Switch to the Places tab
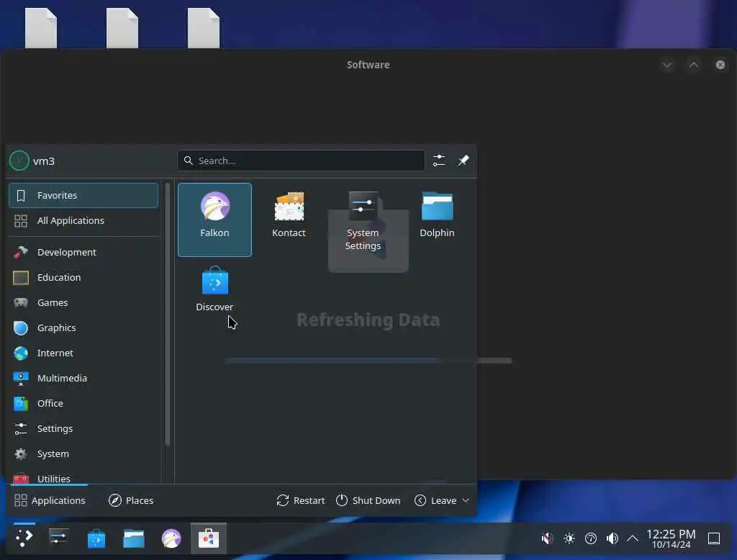The height and width of the screenshot is (560, 737). pyautogui.click(x=131, y=500)
